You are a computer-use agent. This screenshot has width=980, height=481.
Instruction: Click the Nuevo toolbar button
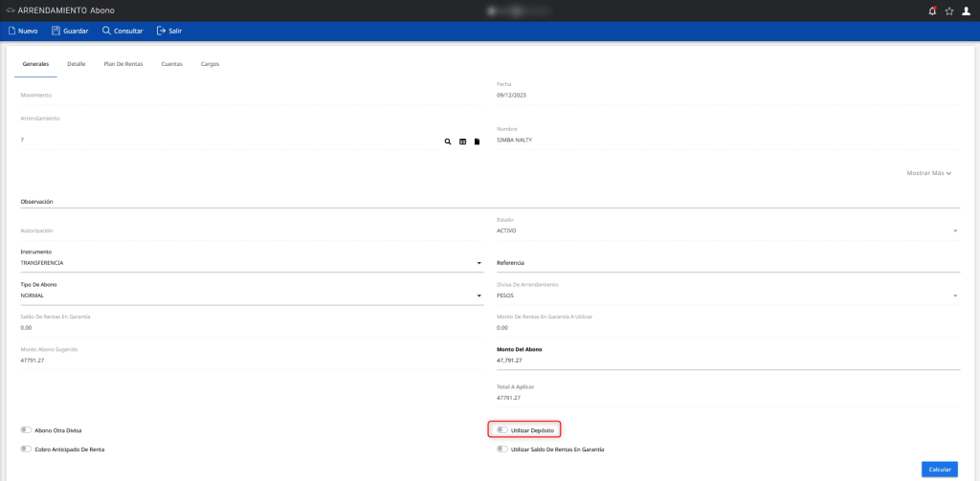[x=22, y=31]
